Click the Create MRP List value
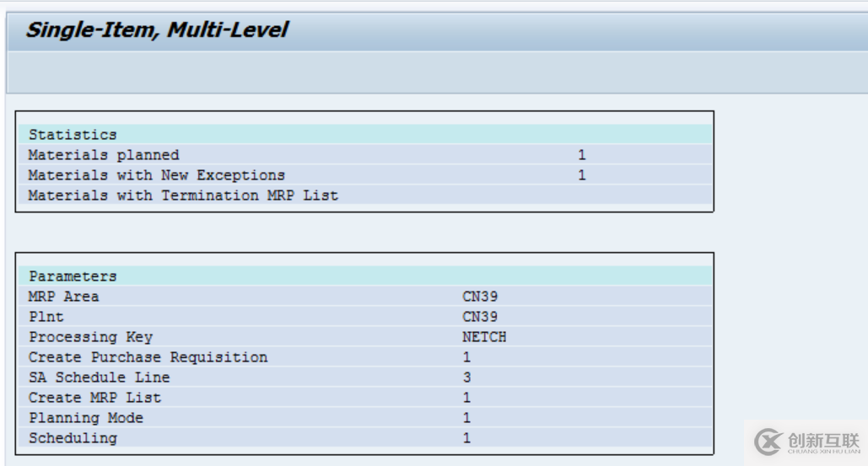Screen dimensions: 868x466 tap(466, 398)
